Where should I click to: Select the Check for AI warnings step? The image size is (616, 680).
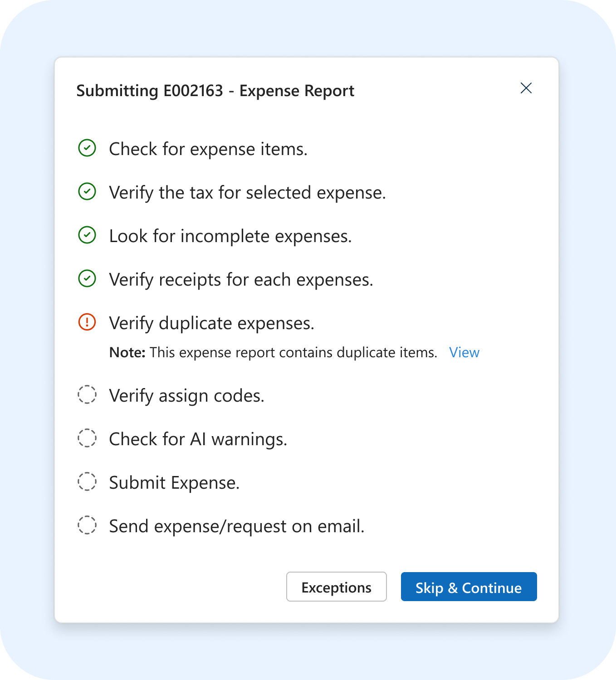pyautogui.click(x=198, y=438)
